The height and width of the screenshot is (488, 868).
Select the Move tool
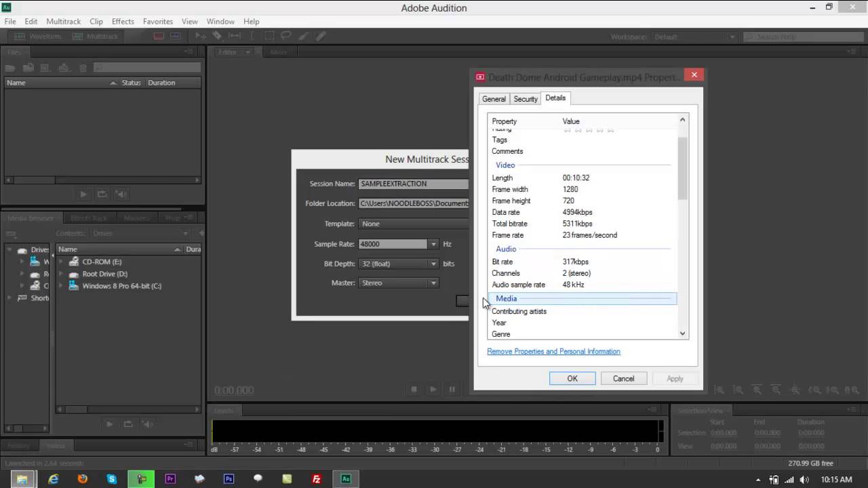[x=201, y=36]
